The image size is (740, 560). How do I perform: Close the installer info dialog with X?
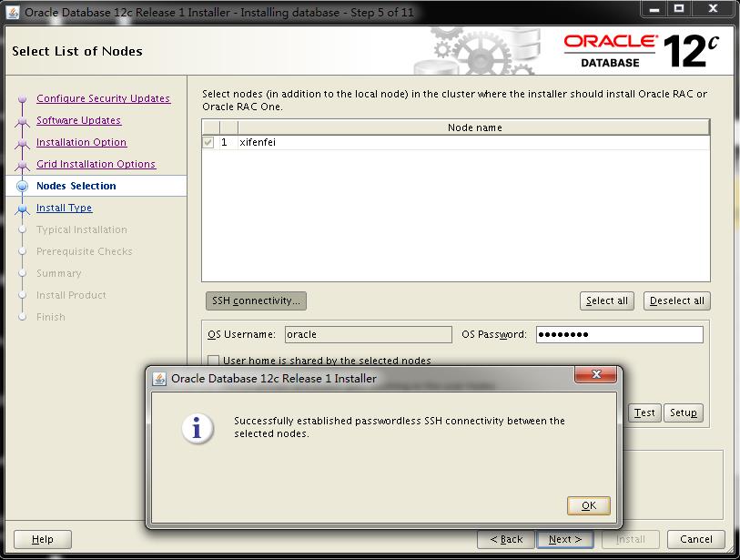[595, 374]
